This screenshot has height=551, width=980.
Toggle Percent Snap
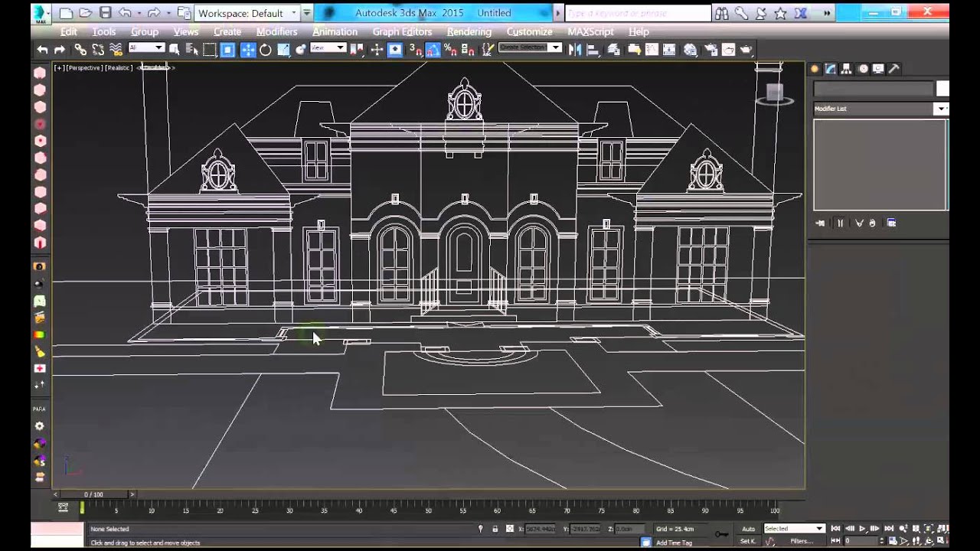tap(450, 50)
